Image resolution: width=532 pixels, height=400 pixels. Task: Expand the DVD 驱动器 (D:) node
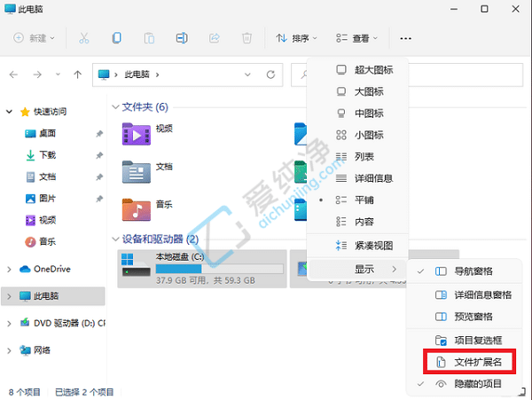(x=10, y=324)
